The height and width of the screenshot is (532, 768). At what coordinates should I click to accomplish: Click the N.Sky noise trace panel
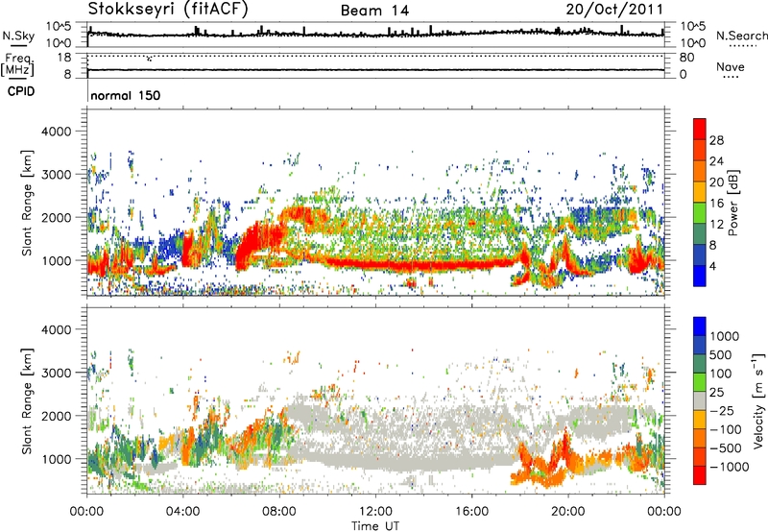point(375,35)
